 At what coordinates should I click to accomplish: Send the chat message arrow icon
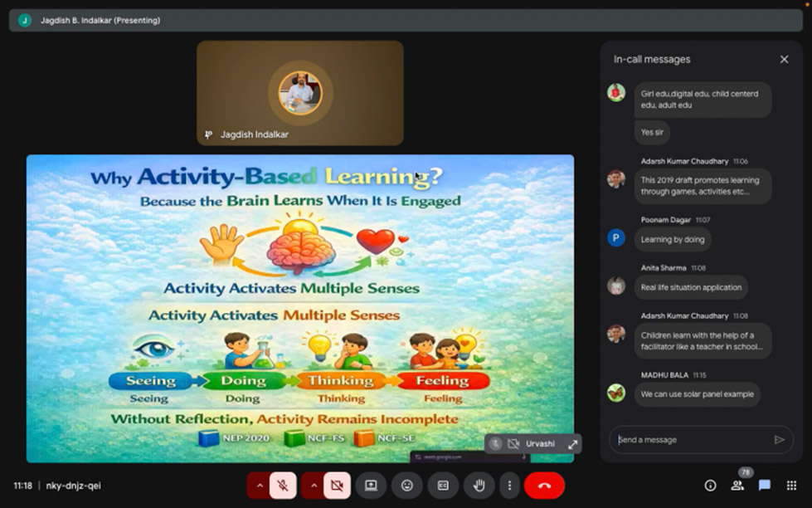click(779, 440)
